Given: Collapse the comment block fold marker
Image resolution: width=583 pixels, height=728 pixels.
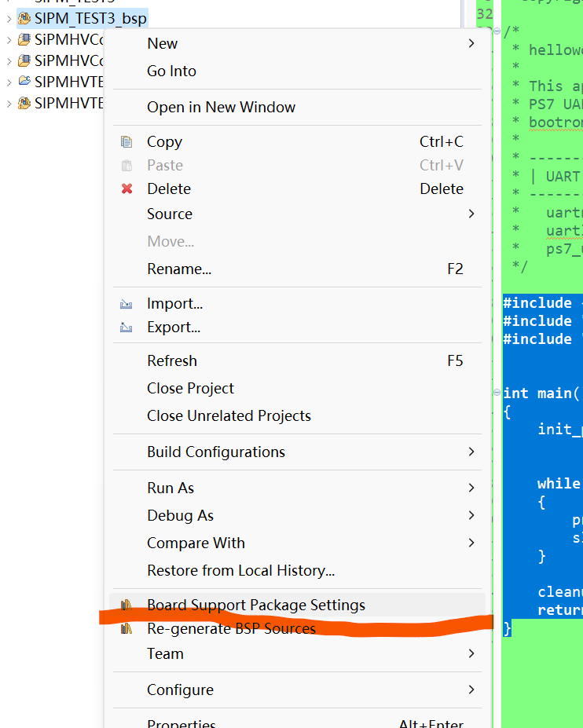Looking at the screenshot, I should [x=497, y=31].
